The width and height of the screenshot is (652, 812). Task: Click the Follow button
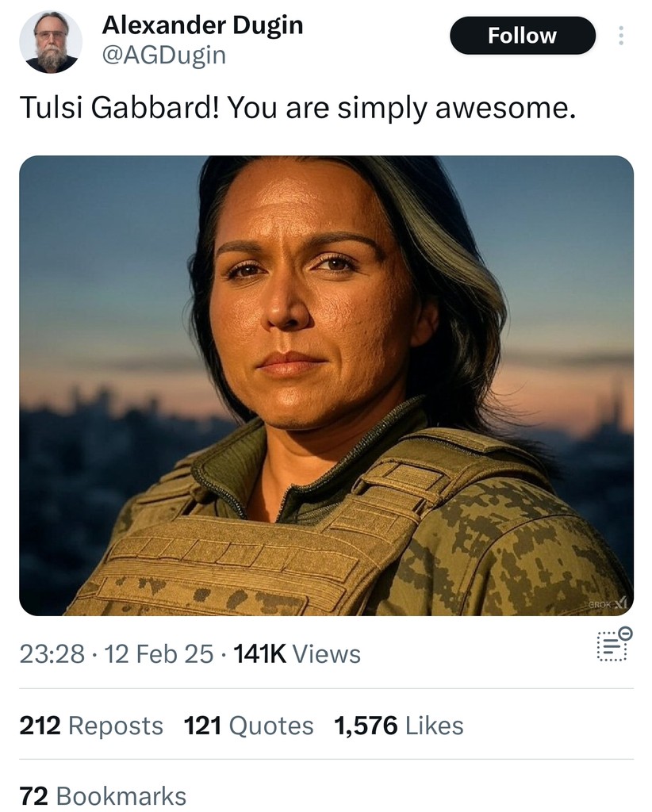point(523,35)
